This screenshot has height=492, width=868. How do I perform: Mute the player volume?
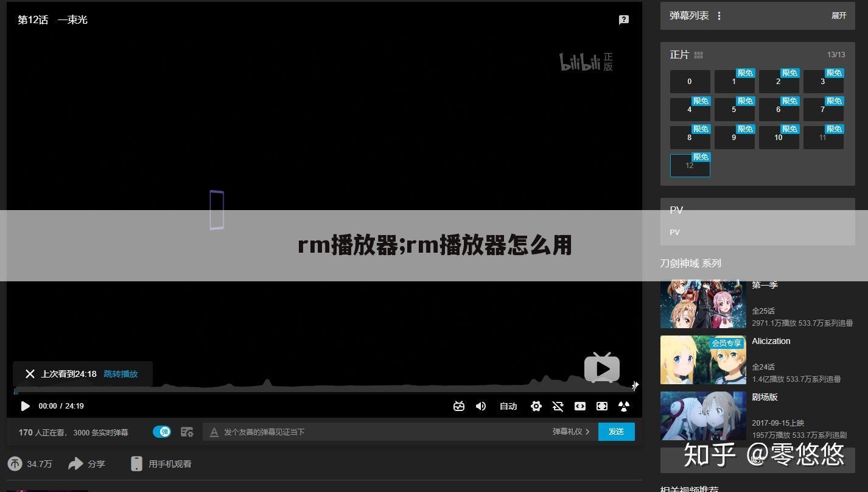pyautogui.click(x=481, y=406)
